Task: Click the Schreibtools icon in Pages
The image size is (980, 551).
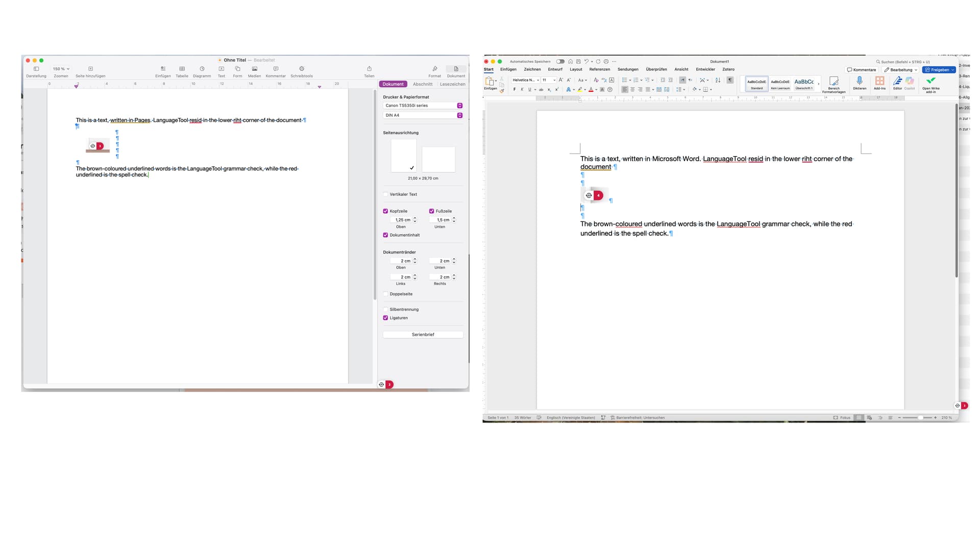Action: click(x=302, y=69)
